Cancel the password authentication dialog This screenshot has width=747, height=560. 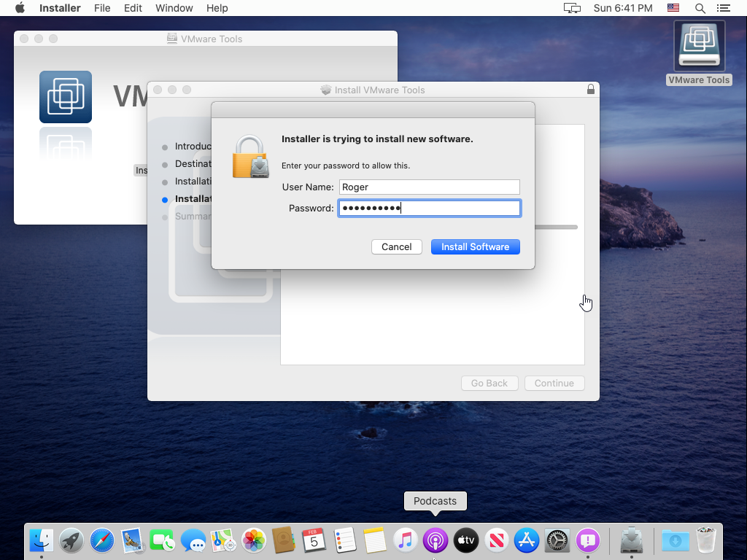coord(396,246)
